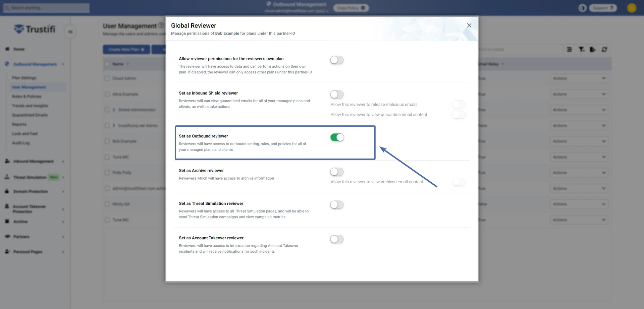Expand Inbound Management sidebar section
Screen dimensions: 644x309
click(34, 162)
